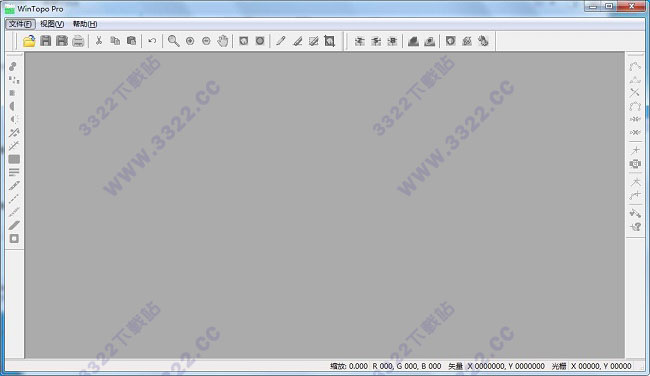Click the solid thick diagonal line icon

14,225
